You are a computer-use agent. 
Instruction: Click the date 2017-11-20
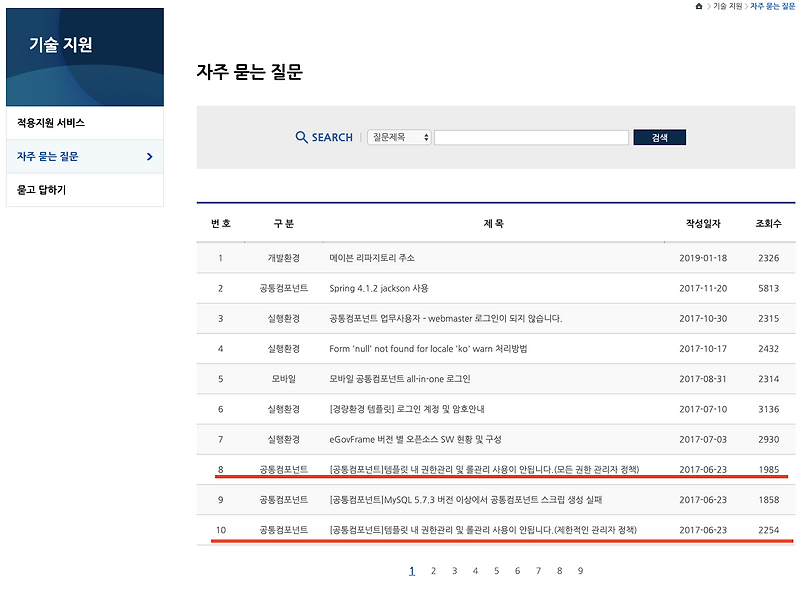(x=703, y=288)
